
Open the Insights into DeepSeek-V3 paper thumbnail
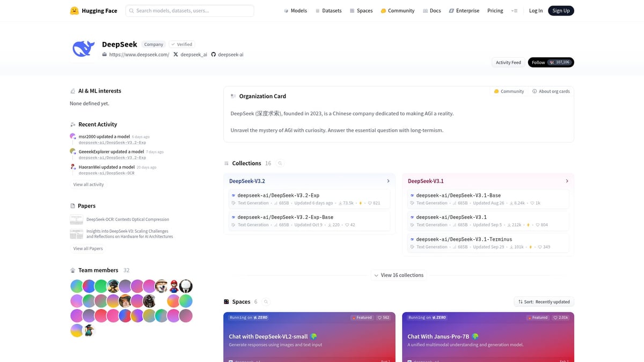[x=76, y=234]
